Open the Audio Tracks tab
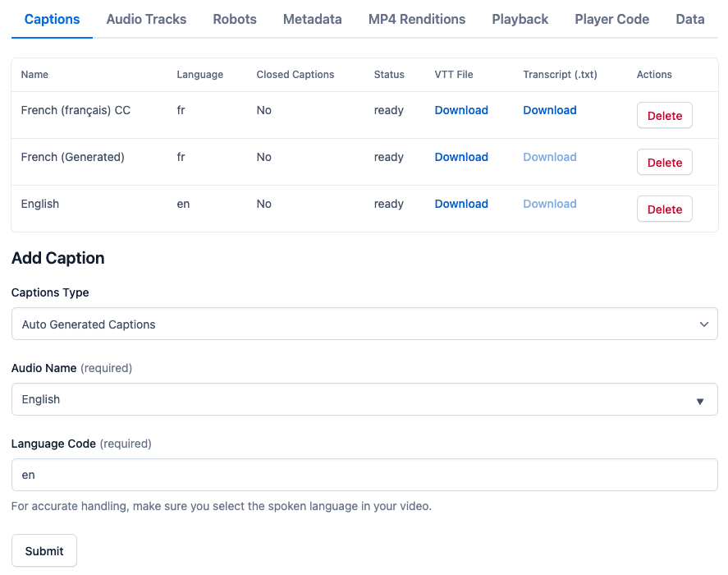Image resolution: width=728 pixels, height=575 pixels. (146, 19)
